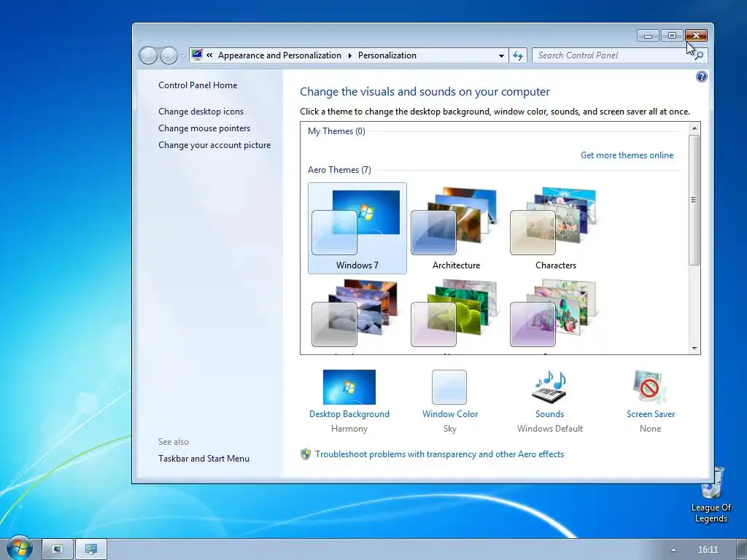Click the search magnifier icon

(x=699, y=55)
